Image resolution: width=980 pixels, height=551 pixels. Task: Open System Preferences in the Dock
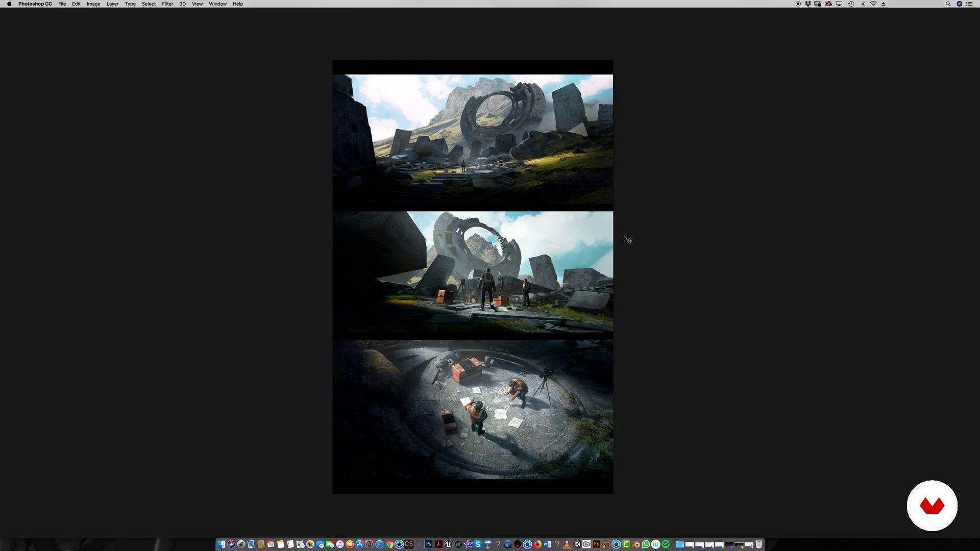pyautogui.click(x=370, y=544)
